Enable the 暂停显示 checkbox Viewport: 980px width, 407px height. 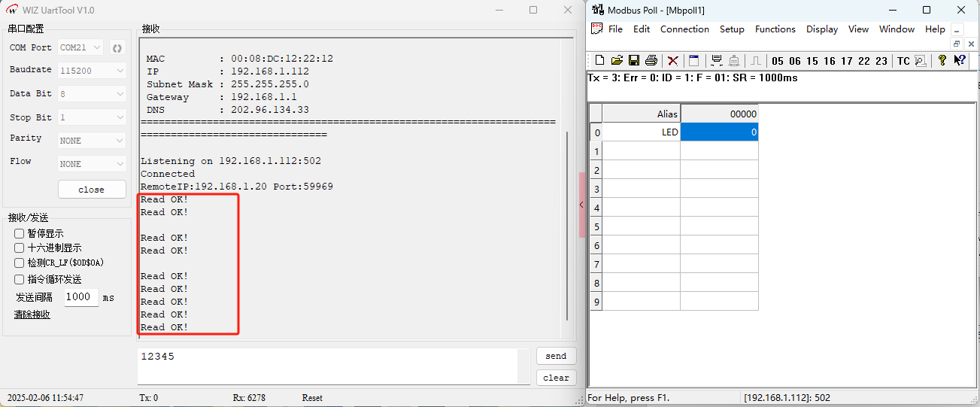[20, 234]
